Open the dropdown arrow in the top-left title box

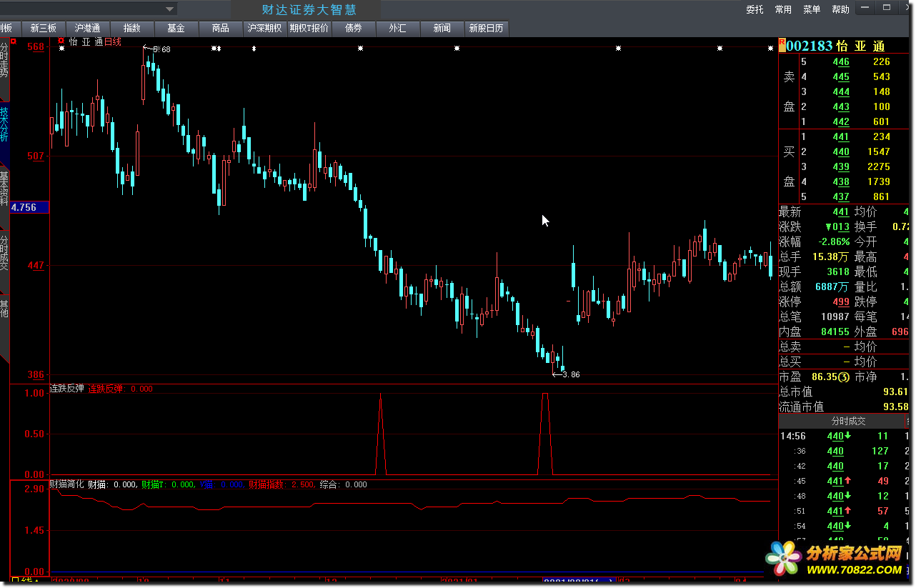pos(170,9)
